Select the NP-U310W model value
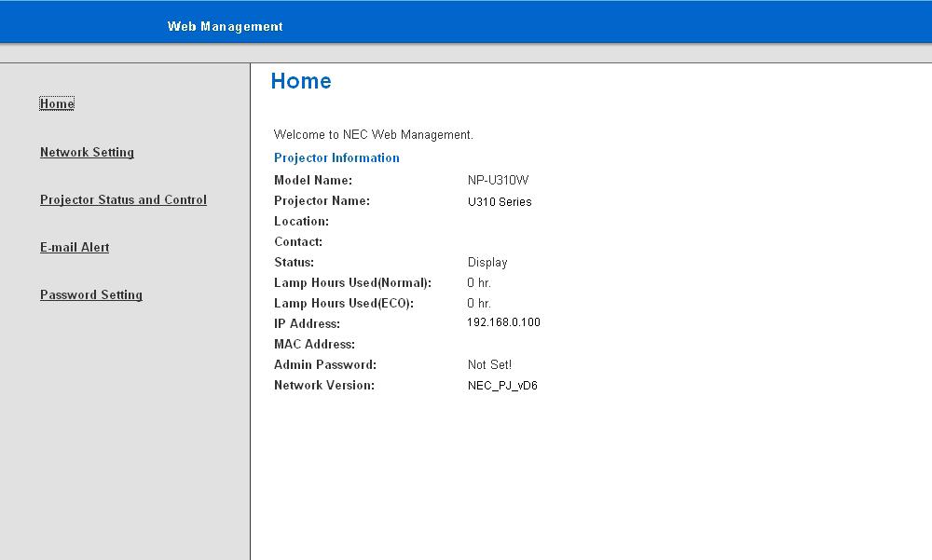The height and width of the screenshot is (560, 932). pyautogui.click(x=498, y=180)
